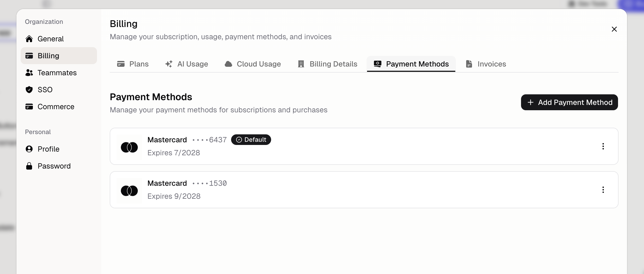Click the Password lock icon
Screen dimensions: 644x274
pos(29,166)
